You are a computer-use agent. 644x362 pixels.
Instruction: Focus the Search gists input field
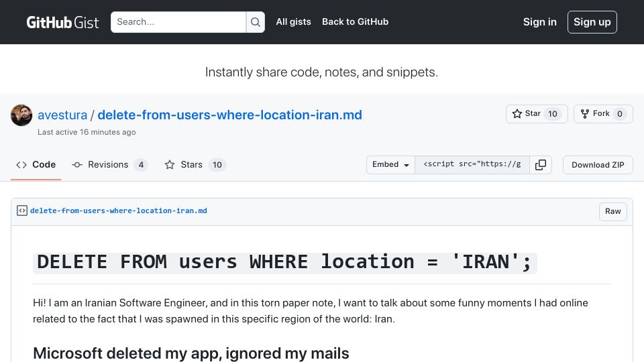click(x=178, y=22)
